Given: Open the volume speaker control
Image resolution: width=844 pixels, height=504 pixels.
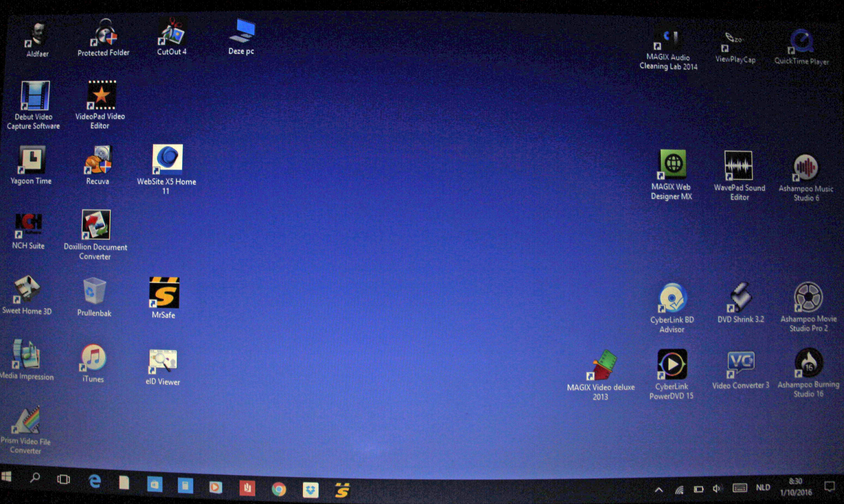Looking at the screenshot, I should pyautogui.click(x=716, y=489).
